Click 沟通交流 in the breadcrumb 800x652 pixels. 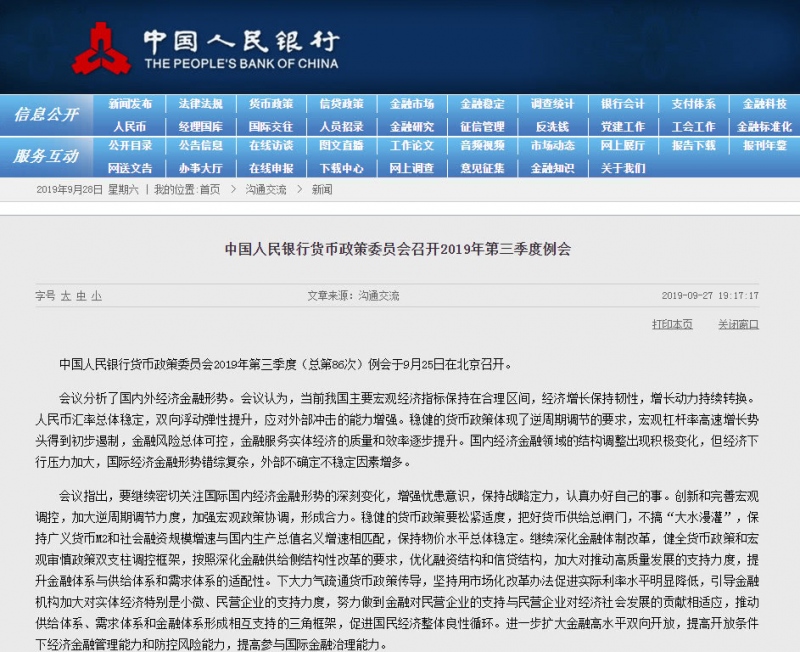[x=266, y=189]
